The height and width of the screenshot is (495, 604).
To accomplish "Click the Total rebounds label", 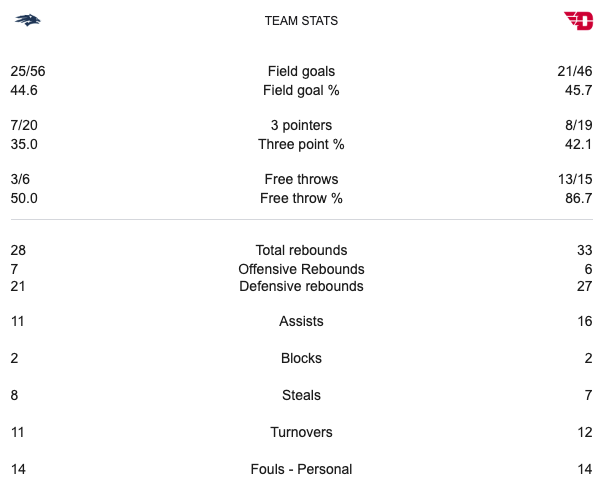I will pos(301,250).
